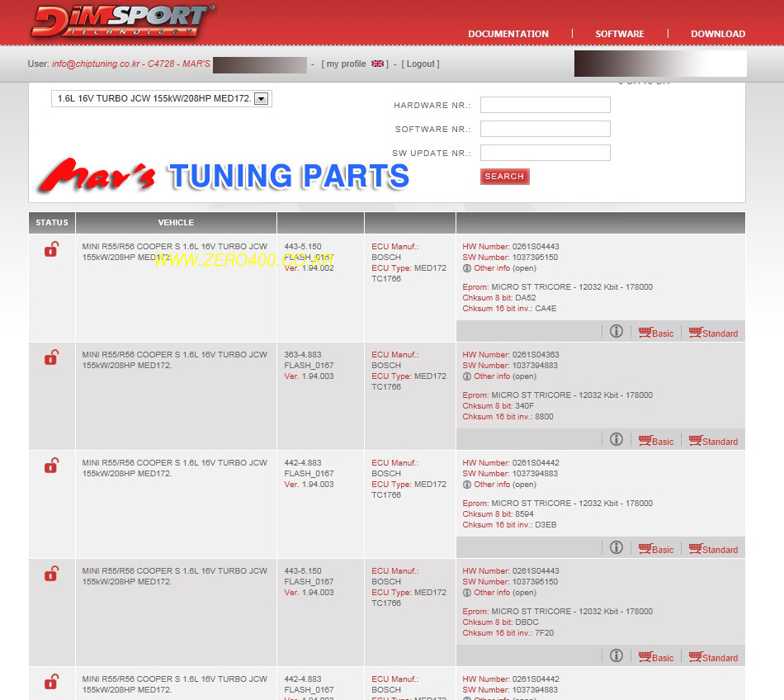Click unlock padlock icon for 363-4.883 row
Screen dimensions: 784x700
(51, 357)
